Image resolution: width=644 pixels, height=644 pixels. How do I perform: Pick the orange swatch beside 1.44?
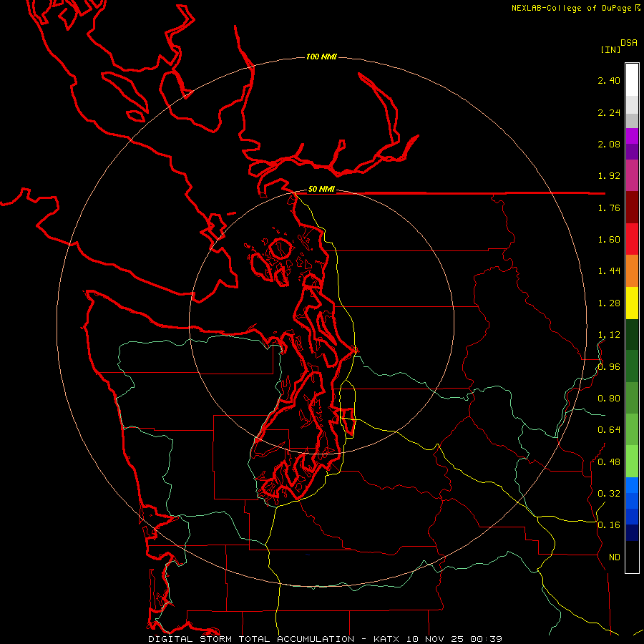632,271
